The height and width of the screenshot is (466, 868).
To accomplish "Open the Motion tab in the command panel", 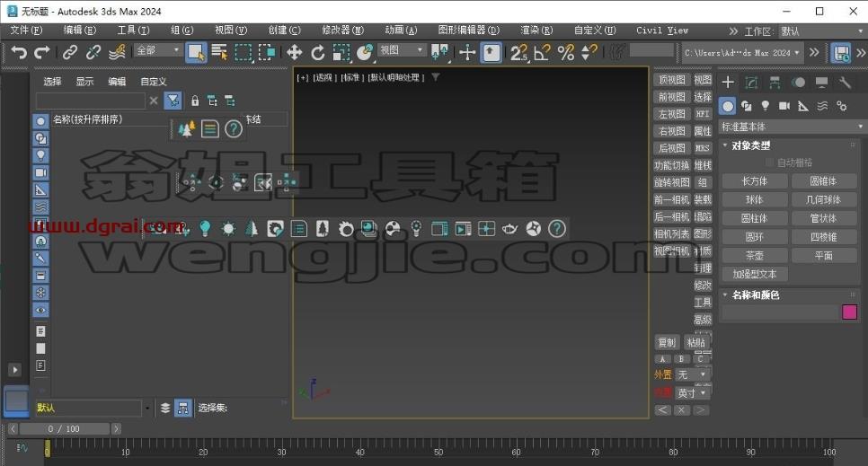I will click(798, 83).
